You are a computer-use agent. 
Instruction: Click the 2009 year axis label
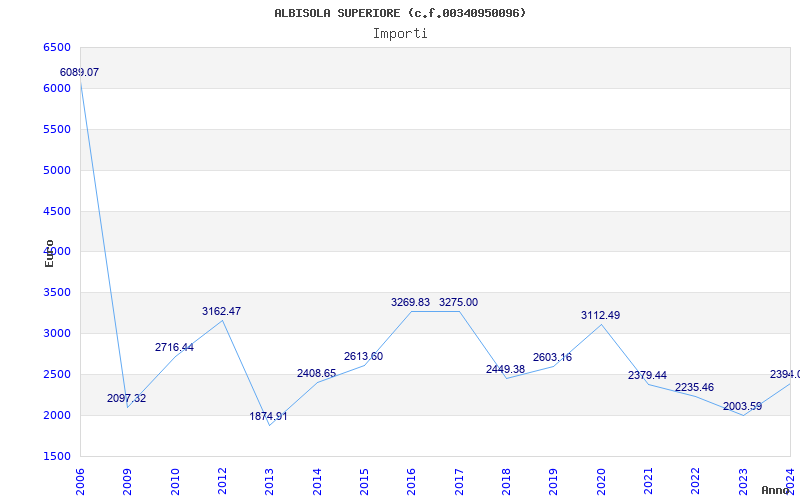(x=127, y=482)
